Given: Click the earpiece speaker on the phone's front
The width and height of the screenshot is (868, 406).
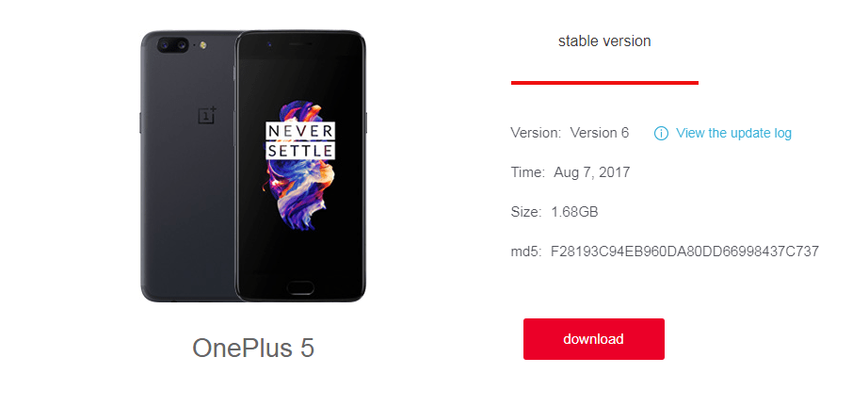Looking at the screenshot, I should click(299, 42).
